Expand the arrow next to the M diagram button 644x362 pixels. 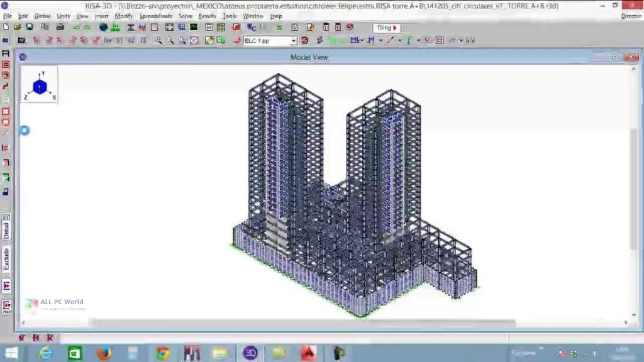point(380,40)
